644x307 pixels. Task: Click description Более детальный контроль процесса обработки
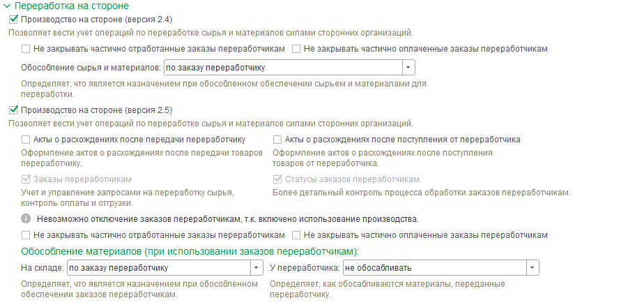(422, 193)
